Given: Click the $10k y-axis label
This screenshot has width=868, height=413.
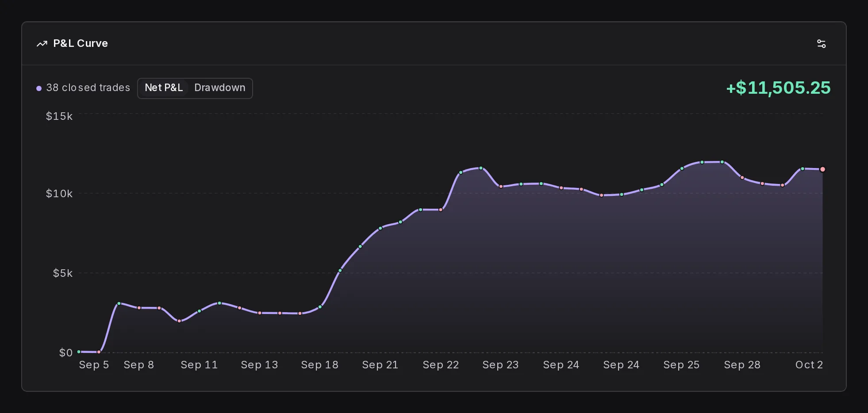Looking at the screenshot, I should coord(59,194).
